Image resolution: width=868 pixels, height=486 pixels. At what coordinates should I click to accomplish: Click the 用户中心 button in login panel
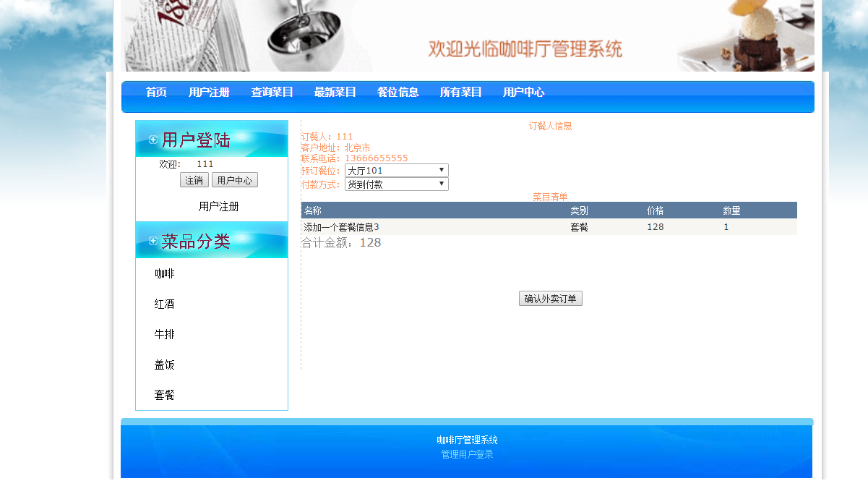click(x=235, y=180)
